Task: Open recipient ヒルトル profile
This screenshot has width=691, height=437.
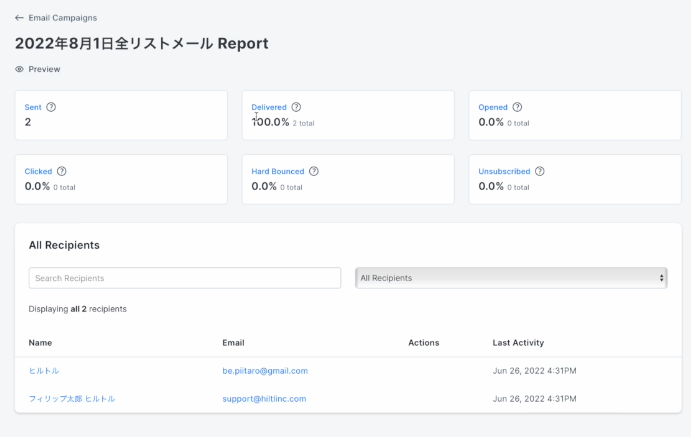Action: (44, 371)
